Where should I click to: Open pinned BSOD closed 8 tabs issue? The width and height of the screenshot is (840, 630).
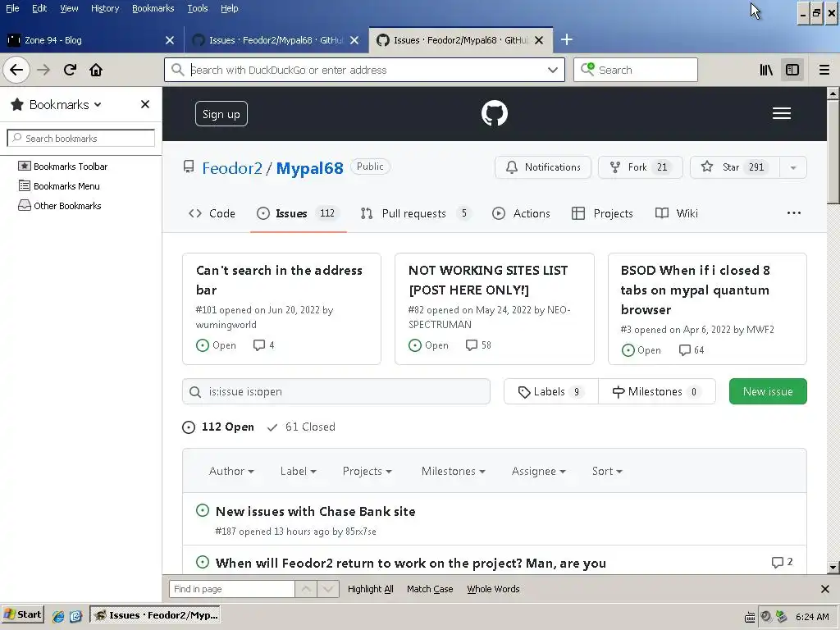pyautogui.click(x=695, y=290)
